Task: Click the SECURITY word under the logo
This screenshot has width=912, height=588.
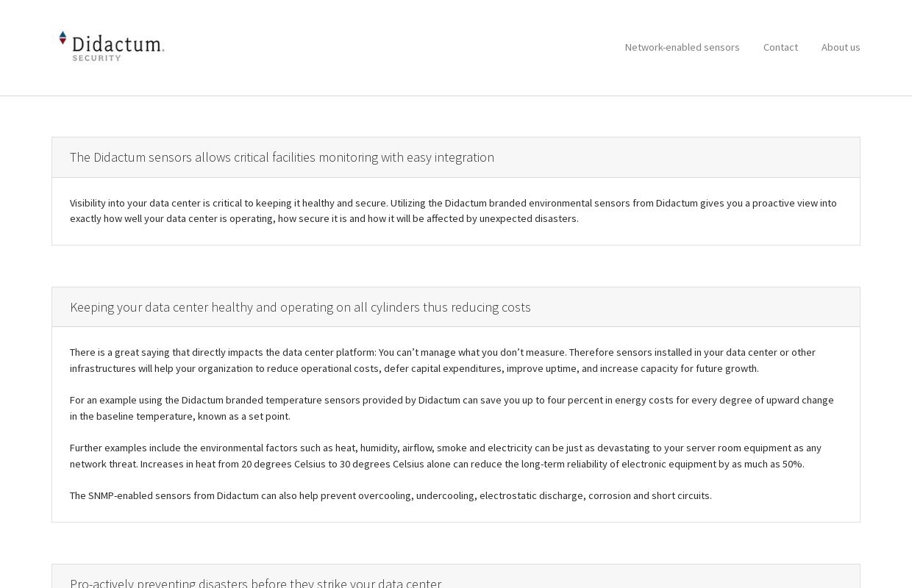Action: coord(96,58)
